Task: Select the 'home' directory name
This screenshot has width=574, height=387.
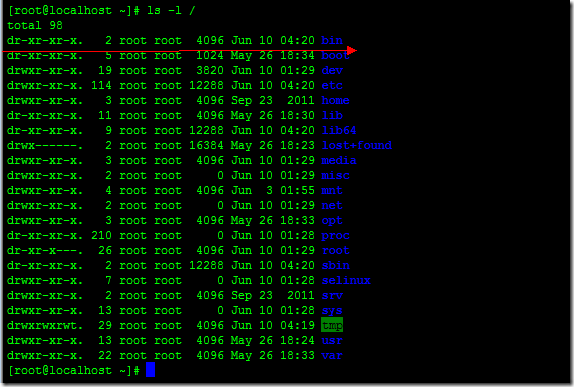Action: tap(335, 100)
